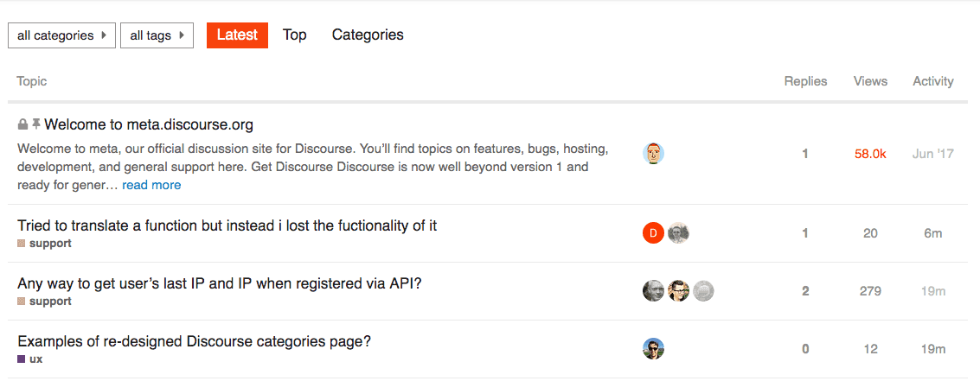
Task: Click reply count 0 for categories page topic
Action: pyautogui.click(x=805, y=349)
